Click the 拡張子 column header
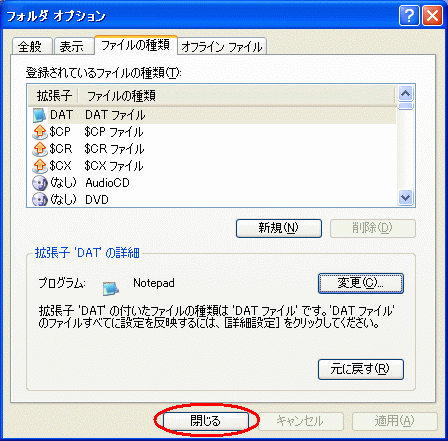 point(53,96)
